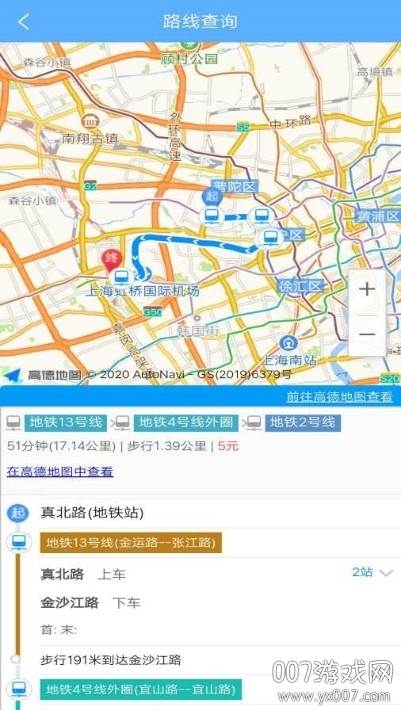The width and height of the screenshot is (401, 710).
Task: Expand the 2站 stops chevron
Action: pyautogui.click(x=386, y=573)
